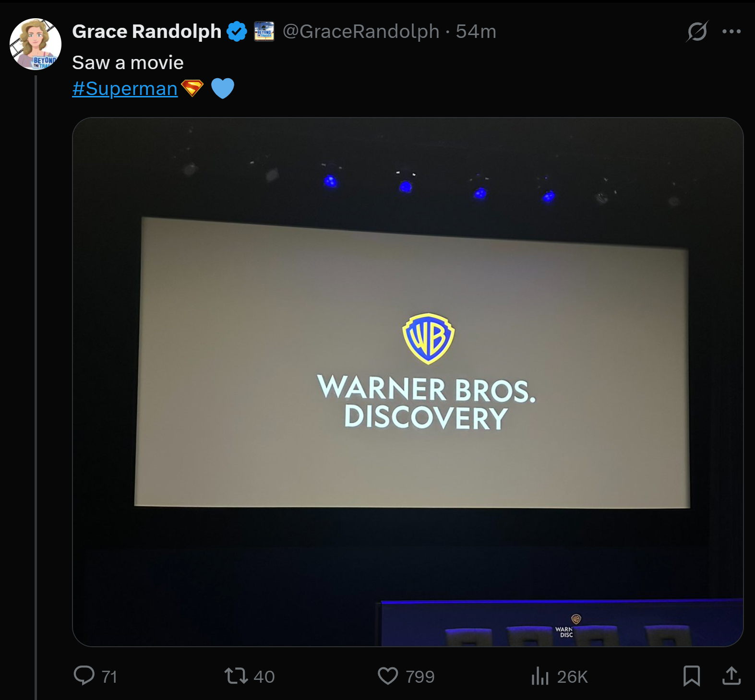Repost the tweet using retweet icon
Screen dimensions: 755x700
236,676
